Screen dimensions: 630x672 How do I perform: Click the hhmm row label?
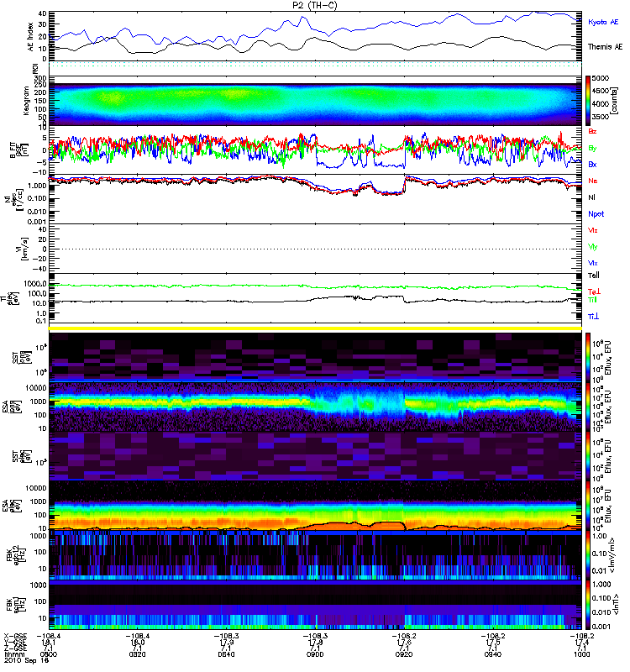pos(13,654)
